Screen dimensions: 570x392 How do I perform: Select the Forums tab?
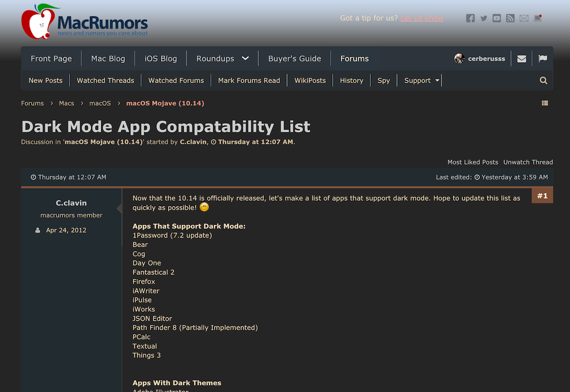(354, 58)
